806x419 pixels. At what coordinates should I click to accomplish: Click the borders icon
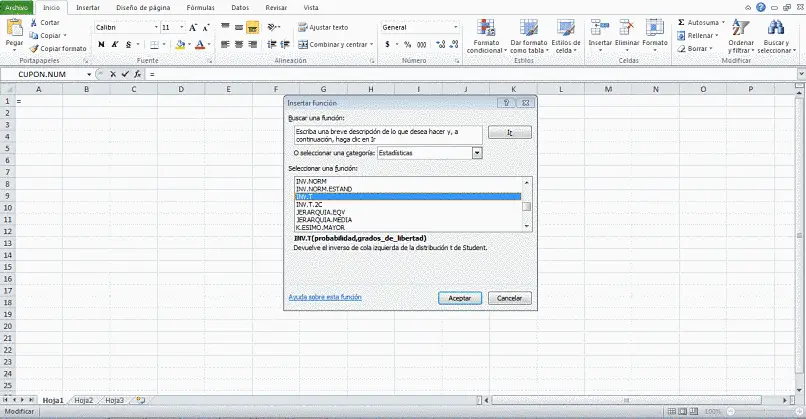154,45
